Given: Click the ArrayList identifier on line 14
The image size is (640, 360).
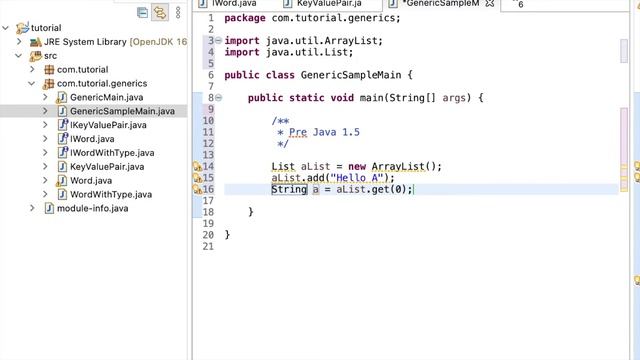Looking at the screenshot, I should point(398,167).
